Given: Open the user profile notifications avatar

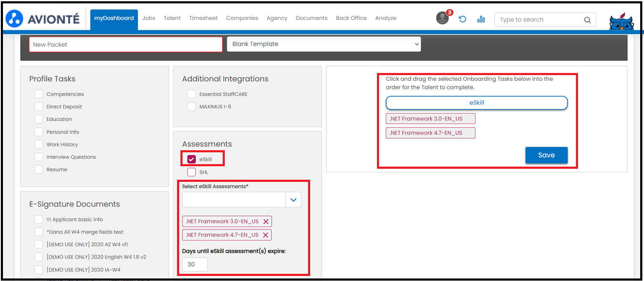Looking at the screenshot, I should 442,18.
